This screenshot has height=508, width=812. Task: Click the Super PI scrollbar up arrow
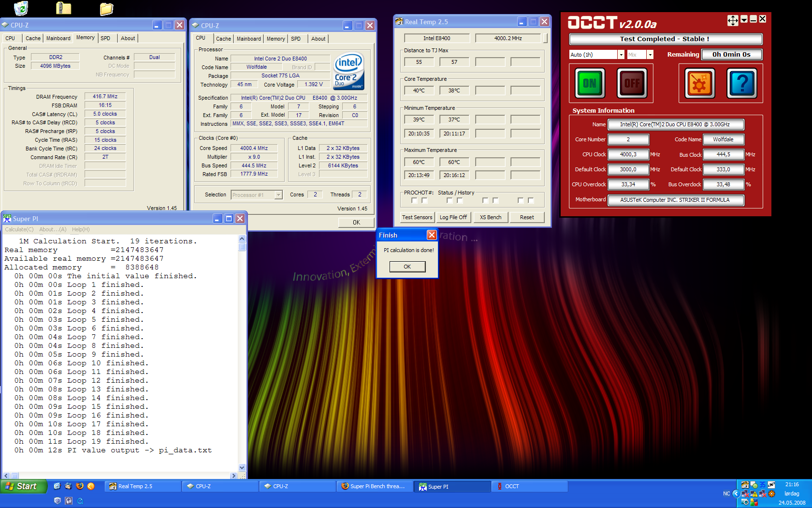click(242, 239)
